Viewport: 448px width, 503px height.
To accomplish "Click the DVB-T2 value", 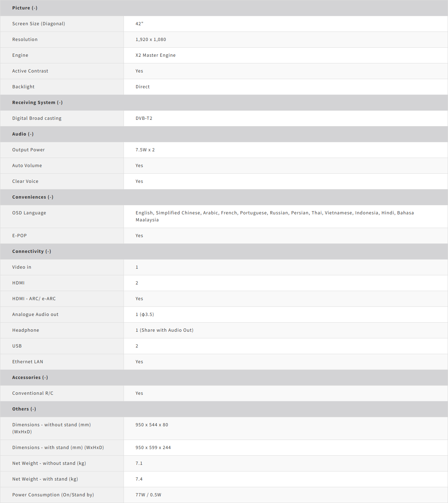I will point(144,118).
